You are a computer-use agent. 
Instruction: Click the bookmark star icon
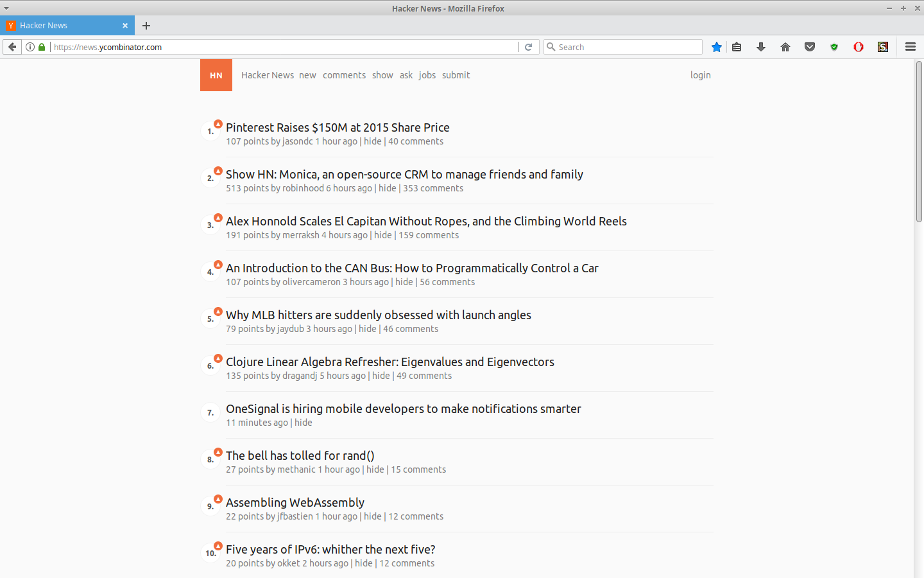pos(716,46)
